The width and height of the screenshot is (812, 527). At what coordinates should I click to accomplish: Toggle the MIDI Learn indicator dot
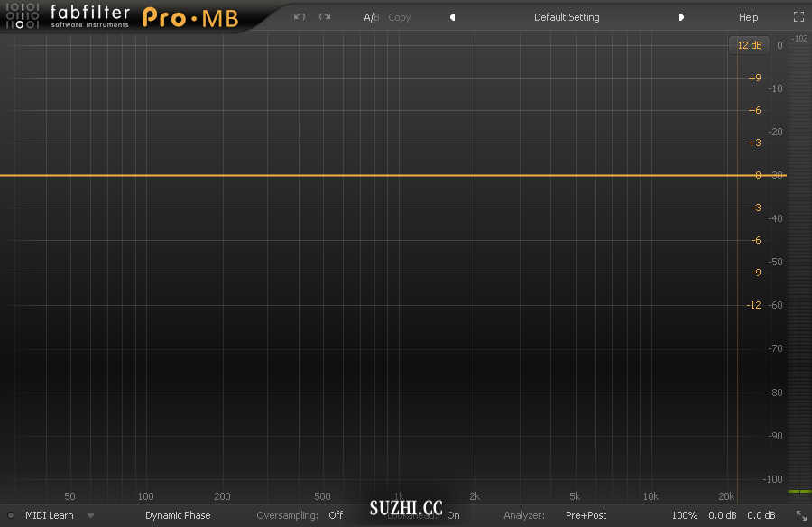[11, 515]
